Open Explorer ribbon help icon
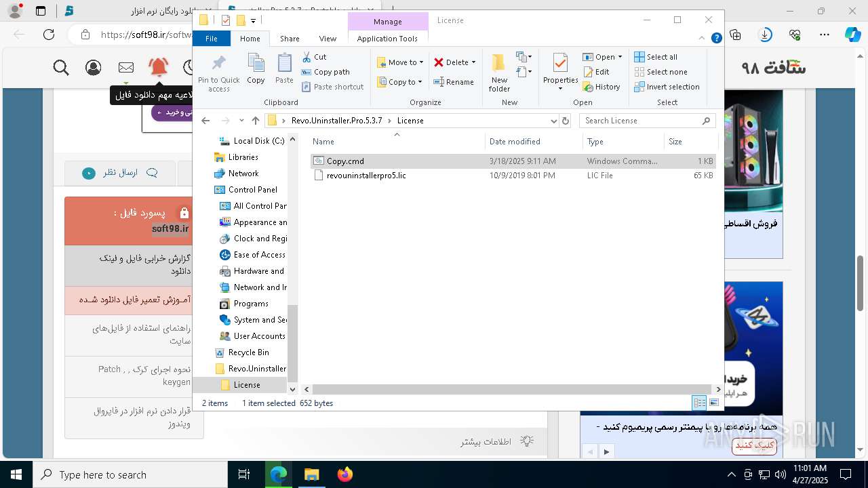The image size is (868, 488). 716,39
